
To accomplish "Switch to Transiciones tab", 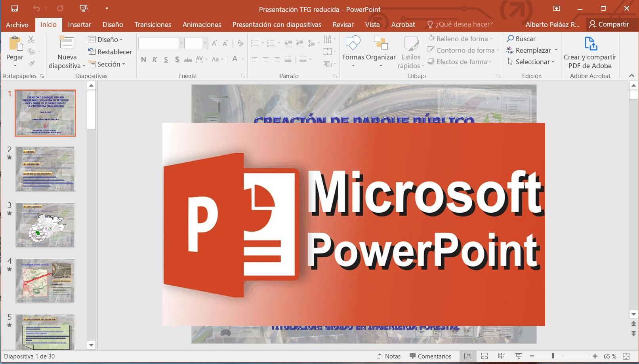I will click(x=153, y=25).
